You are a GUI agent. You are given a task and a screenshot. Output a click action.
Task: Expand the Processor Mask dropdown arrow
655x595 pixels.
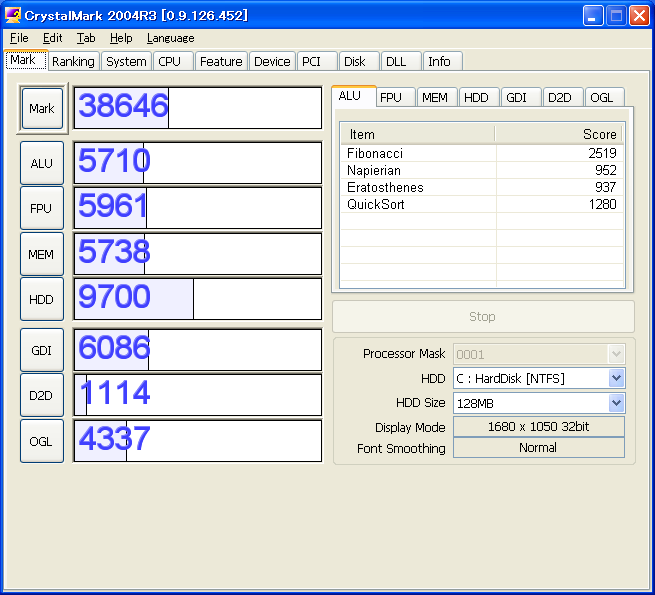pyautogui.click(x=617, y=354)
